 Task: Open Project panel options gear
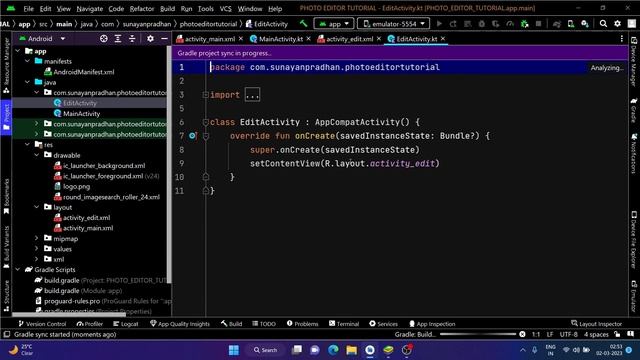point(150,38)
